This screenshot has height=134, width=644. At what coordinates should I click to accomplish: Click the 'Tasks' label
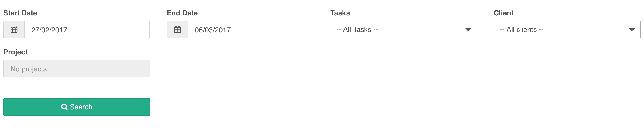[x=340, y=13]
